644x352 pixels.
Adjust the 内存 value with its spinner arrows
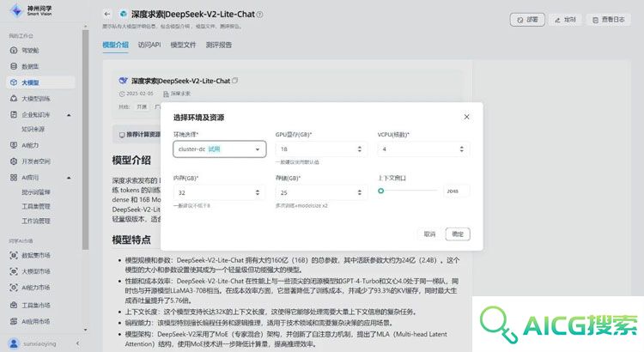click(258, 192)
